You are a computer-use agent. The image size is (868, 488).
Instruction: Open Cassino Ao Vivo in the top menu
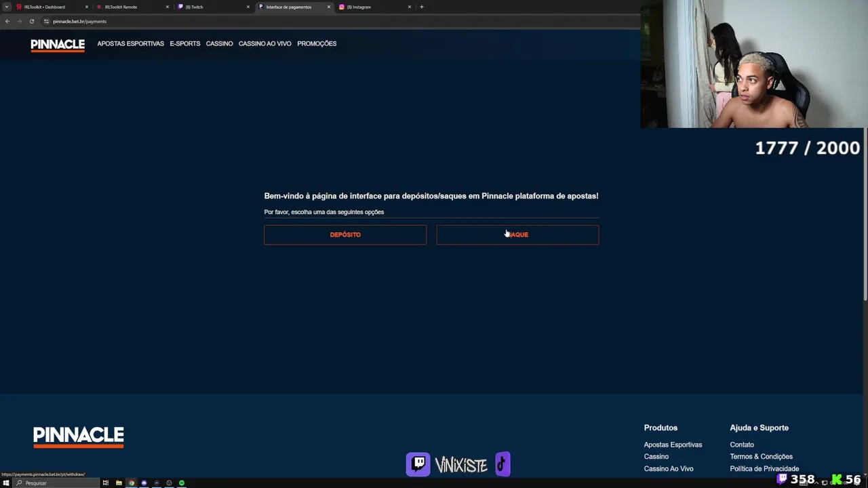coord(264,43)
